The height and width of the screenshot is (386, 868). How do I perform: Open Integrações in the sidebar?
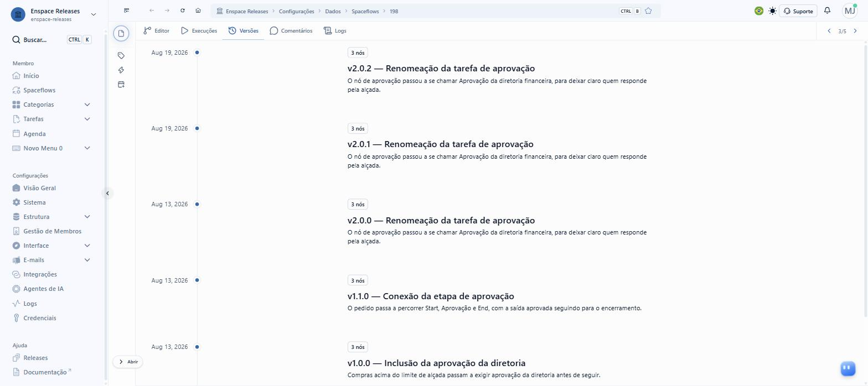(x=40, y=274)
